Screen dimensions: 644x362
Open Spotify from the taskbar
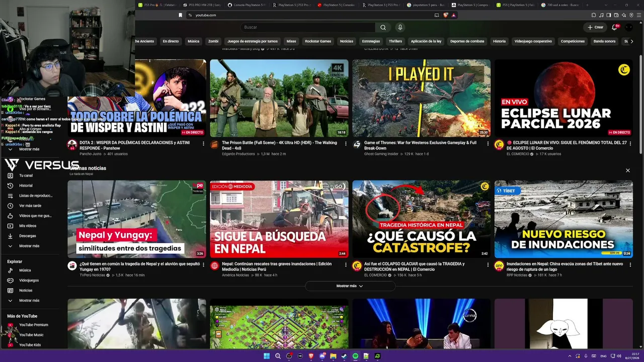(355, 356)
